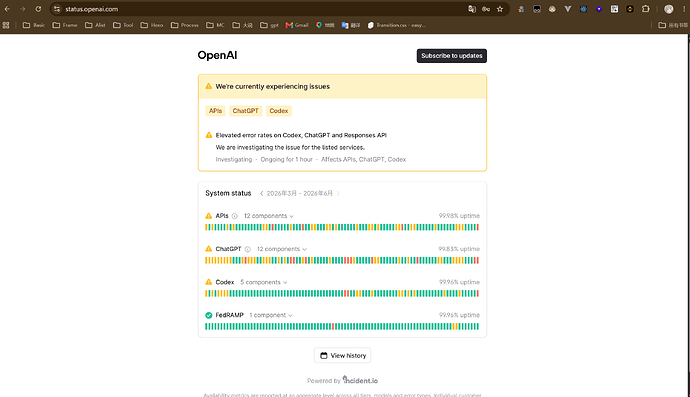Viewport: 690px width, 397px height.
Task: Expand Codex 5 components dropdown
Action: [264, 282]
